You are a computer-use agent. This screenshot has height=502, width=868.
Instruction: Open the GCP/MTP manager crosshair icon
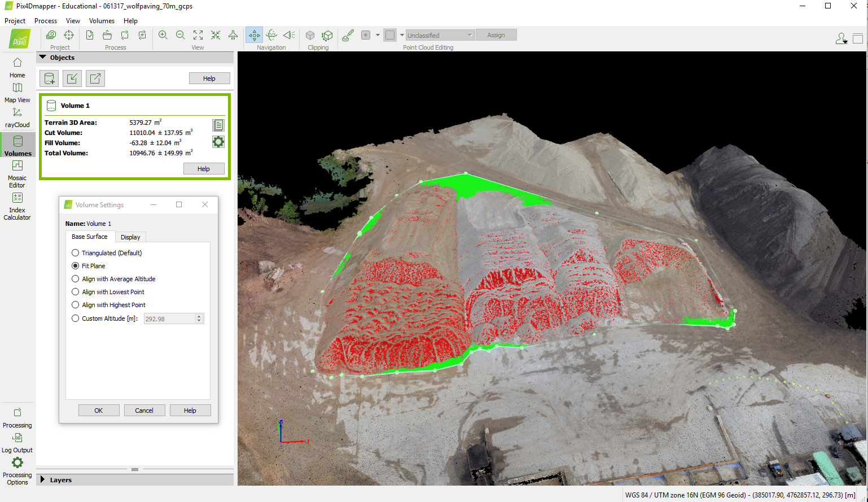(69, 35)
